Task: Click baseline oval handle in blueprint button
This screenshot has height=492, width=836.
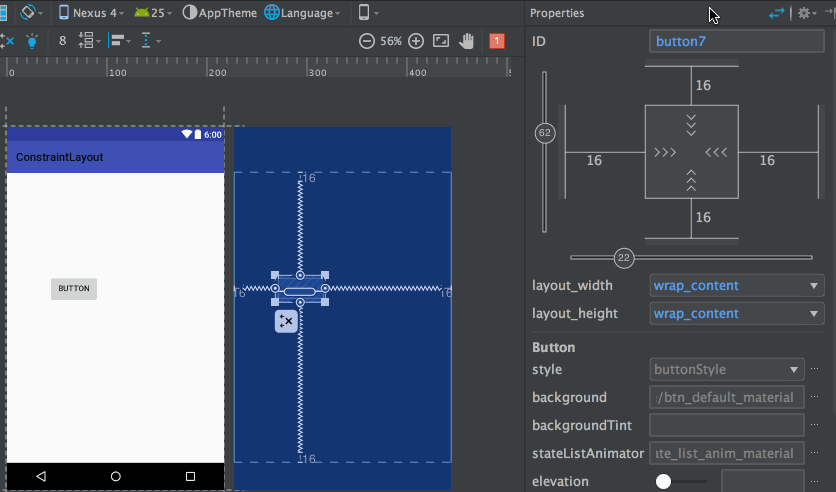Action: [x=300, y=292]
